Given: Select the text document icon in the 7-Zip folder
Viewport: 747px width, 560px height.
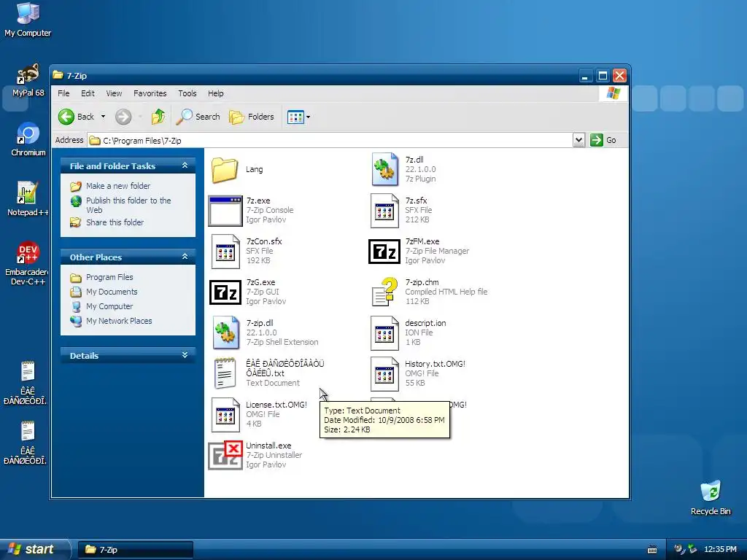Looking at the screenshot, I should click(225, 374).
